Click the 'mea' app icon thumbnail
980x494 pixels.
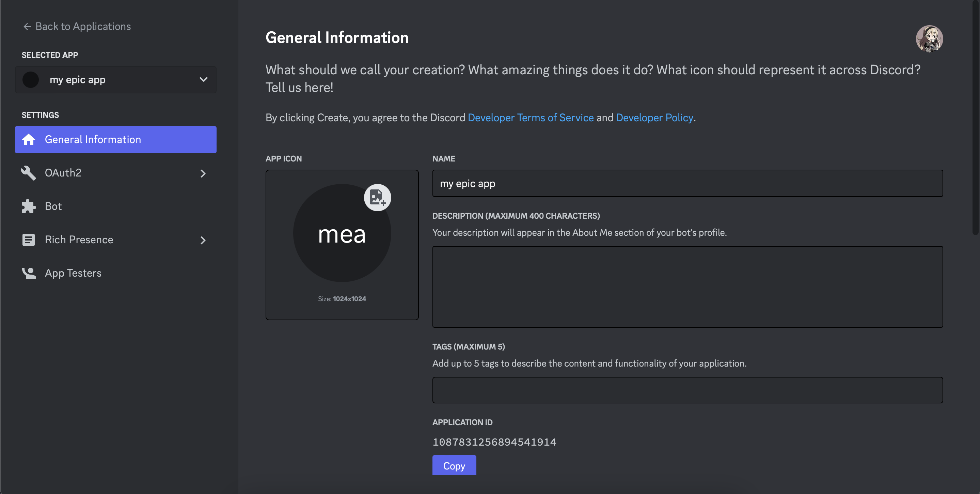pos(342,233)
